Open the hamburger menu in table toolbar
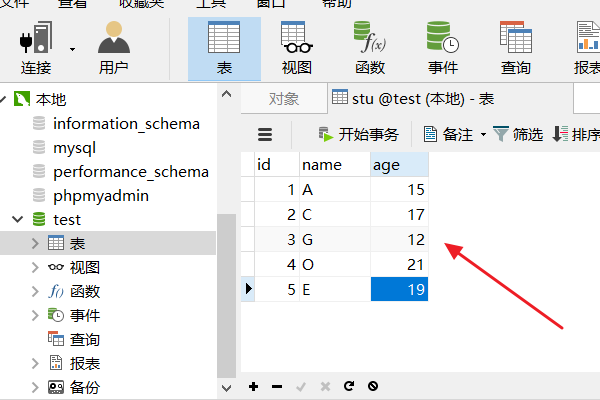The height and width of the screenshot is (400, 600). (x=265, y=134)
